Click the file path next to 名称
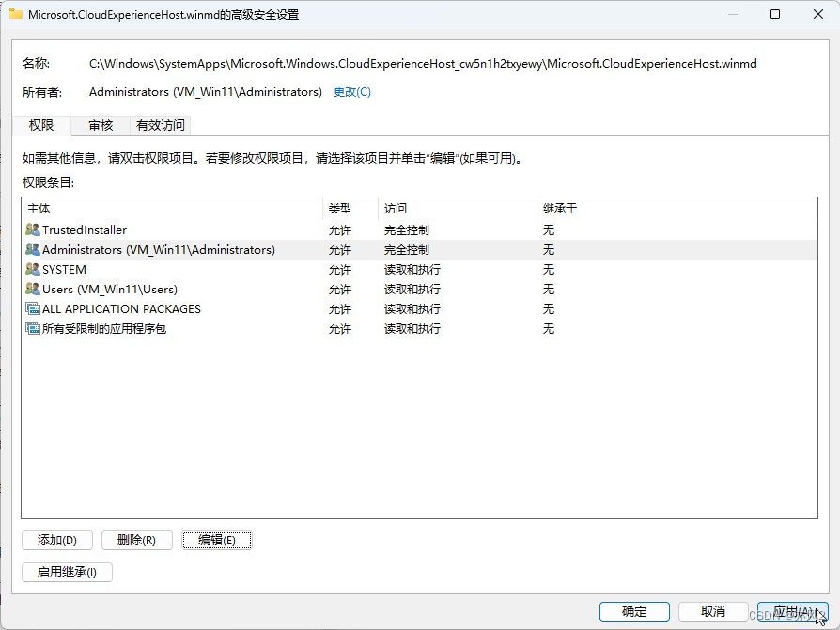Viewport: 840px width, 630px height. coord(423,64)
